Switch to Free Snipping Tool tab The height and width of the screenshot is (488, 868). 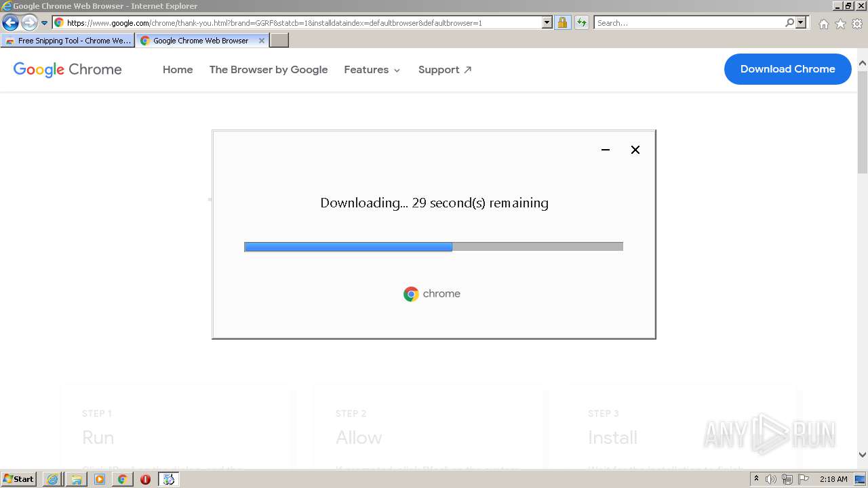(68, 41)
